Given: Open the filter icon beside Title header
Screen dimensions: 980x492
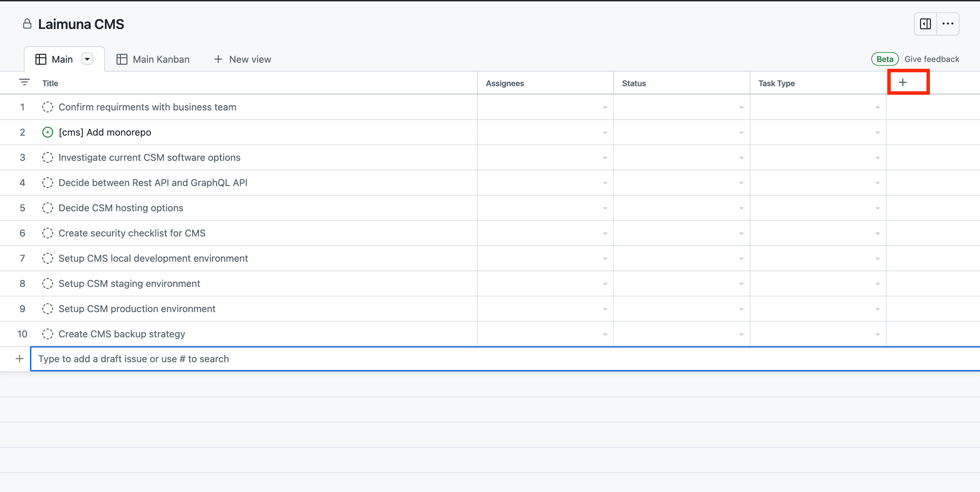Looking at the screenshot, I should (x=24, y=82).
